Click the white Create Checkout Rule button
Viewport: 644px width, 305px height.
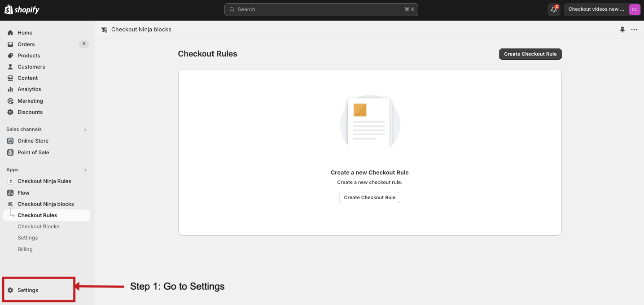click(369, 197)
